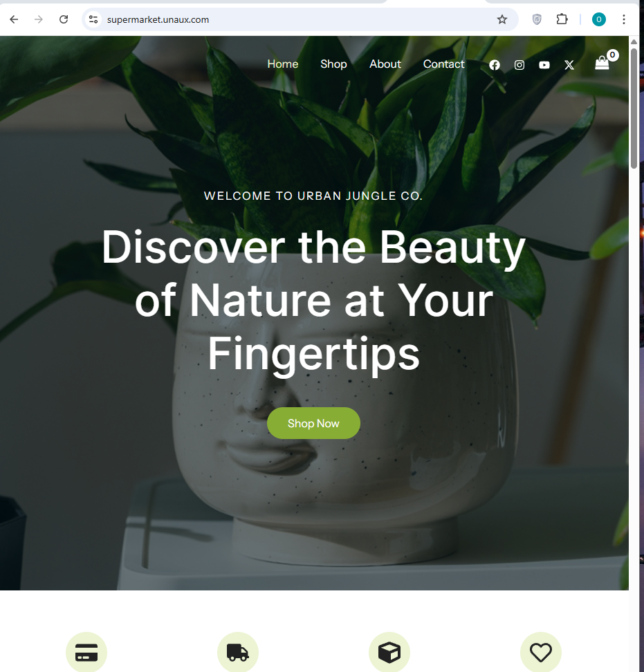644x672 pixels.
Task: Open the shield extension icon
Action: click(x=537, y=19)
